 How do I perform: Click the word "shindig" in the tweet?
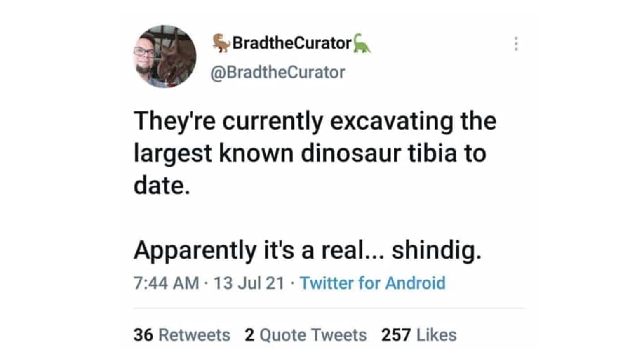436,250
